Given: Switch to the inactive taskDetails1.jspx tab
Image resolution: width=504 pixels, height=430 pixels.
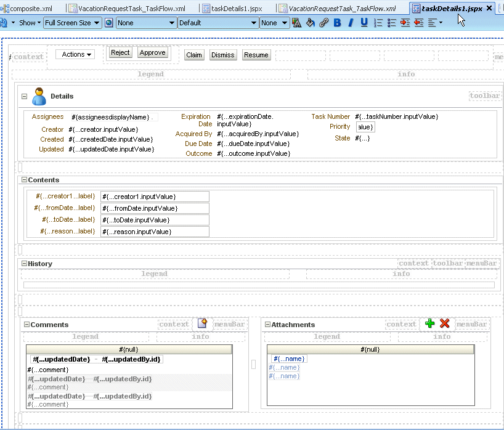Looking at the screenshot, I should [233, 9].
